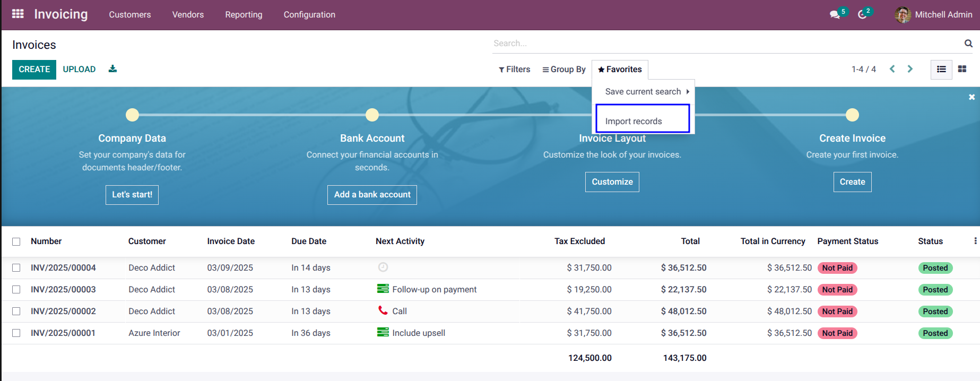Screen dimensions: 980x381
Task: Open the conversations chat bubble icon
Action: (x=835, y=15)
